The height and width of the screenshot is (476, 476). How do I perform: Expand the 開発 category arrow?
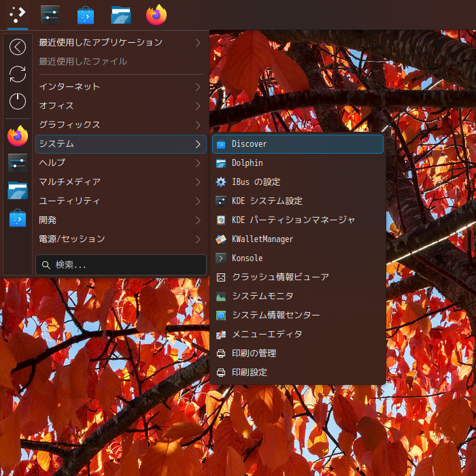198,220
